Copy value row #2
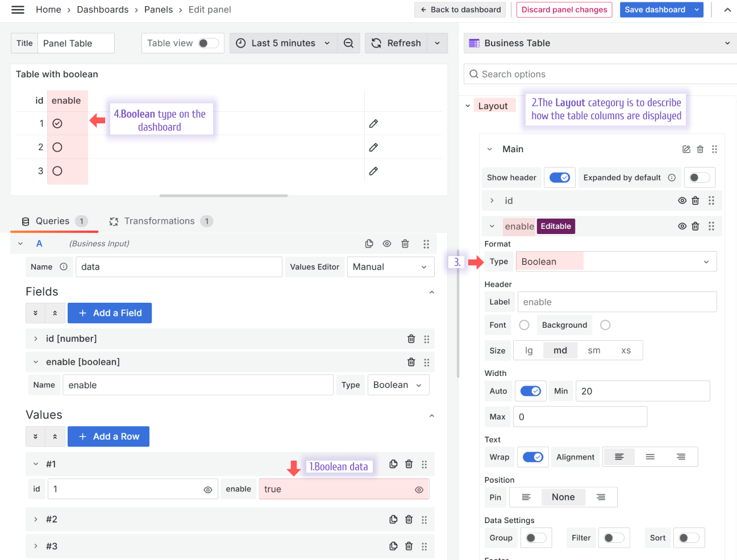This screenshot has height=560, width=737. (x=393, y=519)
